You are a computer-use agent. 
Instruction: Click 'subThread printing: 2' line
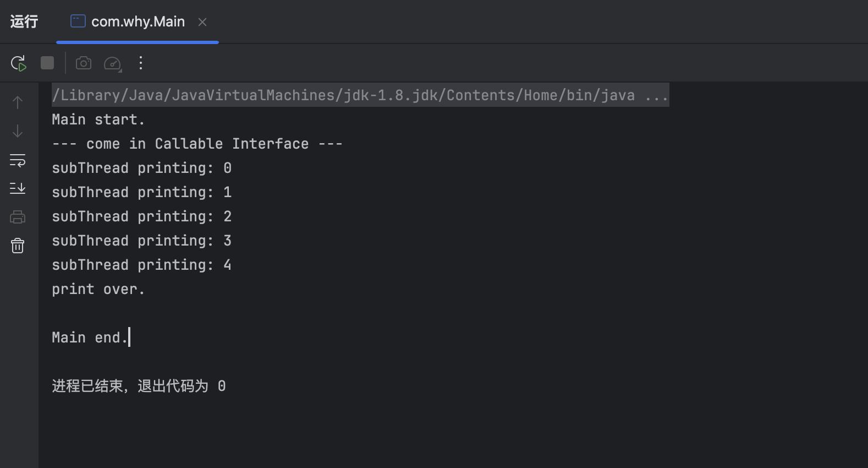tap(141, 216)
